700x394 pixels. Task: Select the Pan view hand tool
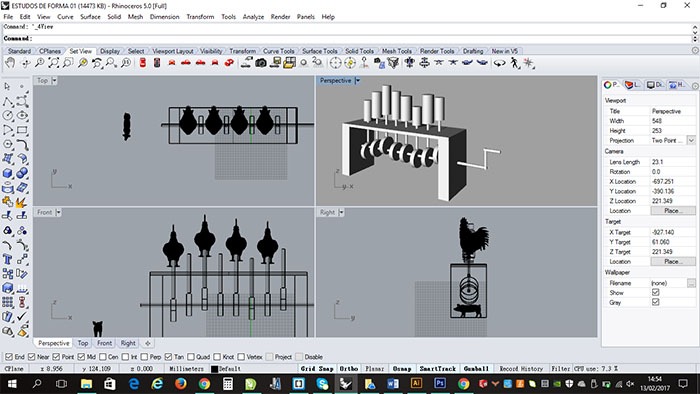click(x=10, y=63)
